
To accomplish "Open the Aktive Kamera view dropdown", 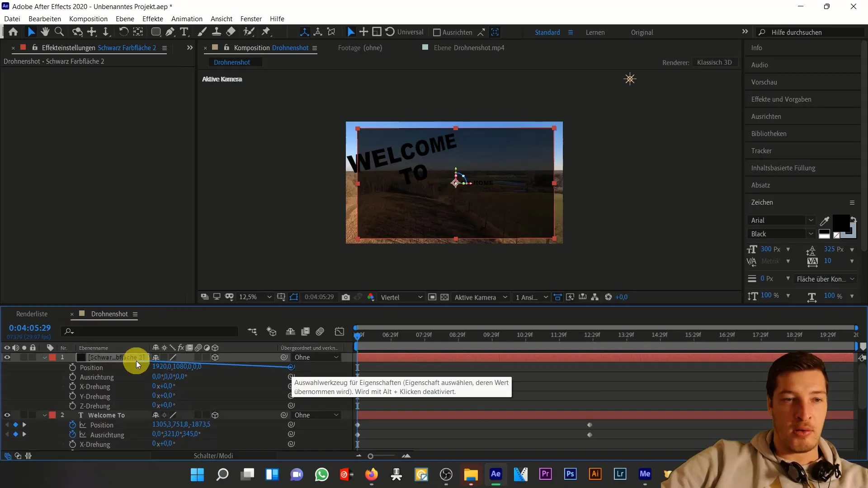I will (x=481, y=297).
